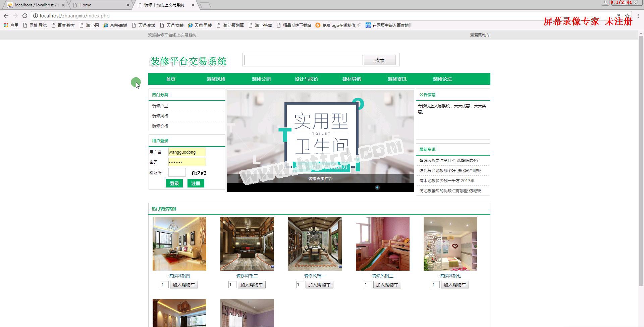Click the site info icon in address bar
This screenshot has height=327, width=644.
tap(35, 16)
